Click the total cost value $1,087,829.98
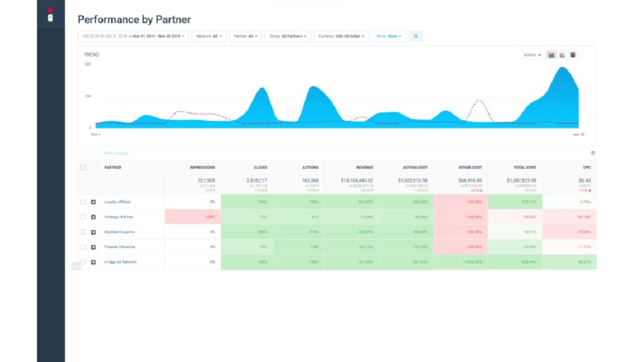644x362 pixels. [521, 181]
